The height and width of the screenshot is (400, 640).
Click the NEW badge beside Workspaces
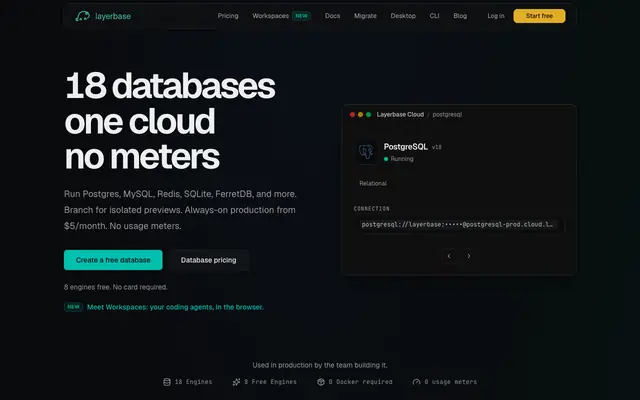click(x=302, y=16)
